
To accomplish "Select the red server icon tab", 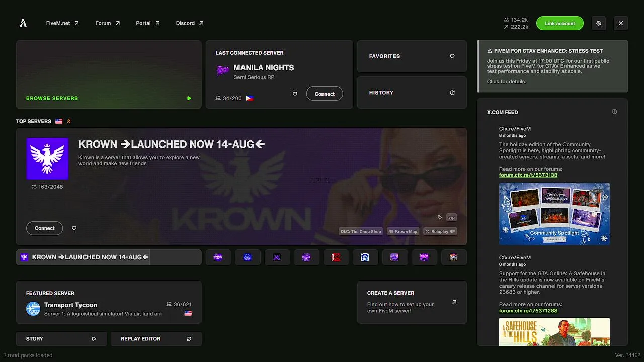I will (x=336, y=257).
